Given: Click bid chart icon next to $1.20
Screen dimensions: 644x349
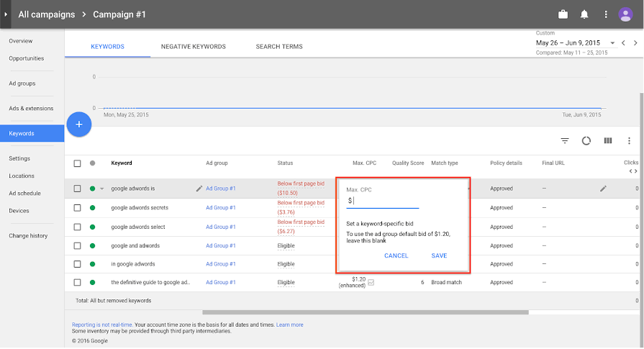Looking at the screenshot, I should pos(371,283).
